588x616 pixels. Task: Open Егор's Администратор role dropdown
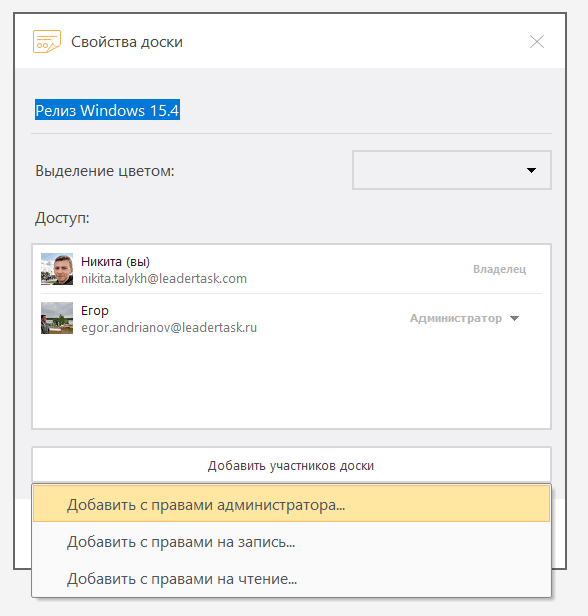tap(465, 318)
